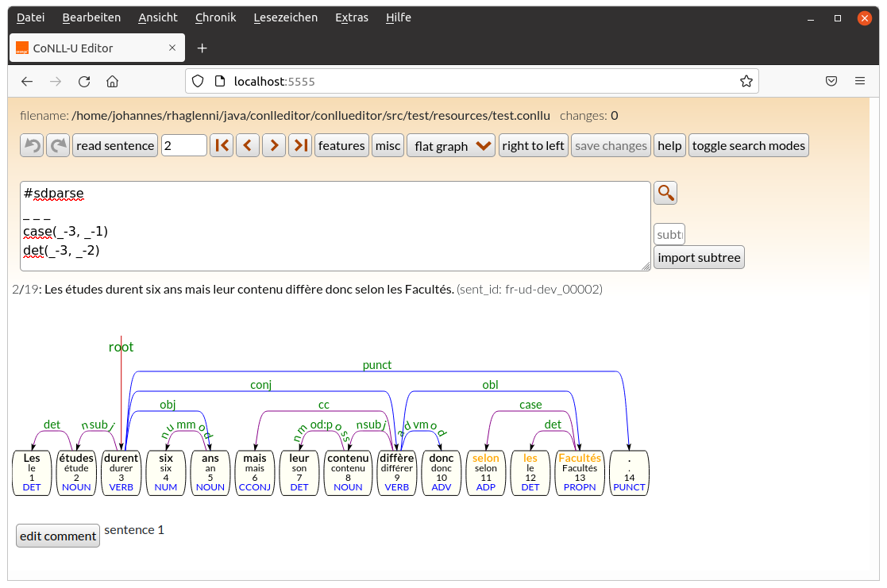Screen dimensions: 887x588
Task: Jump to the first sentence
Action: (x=222, y=146)
